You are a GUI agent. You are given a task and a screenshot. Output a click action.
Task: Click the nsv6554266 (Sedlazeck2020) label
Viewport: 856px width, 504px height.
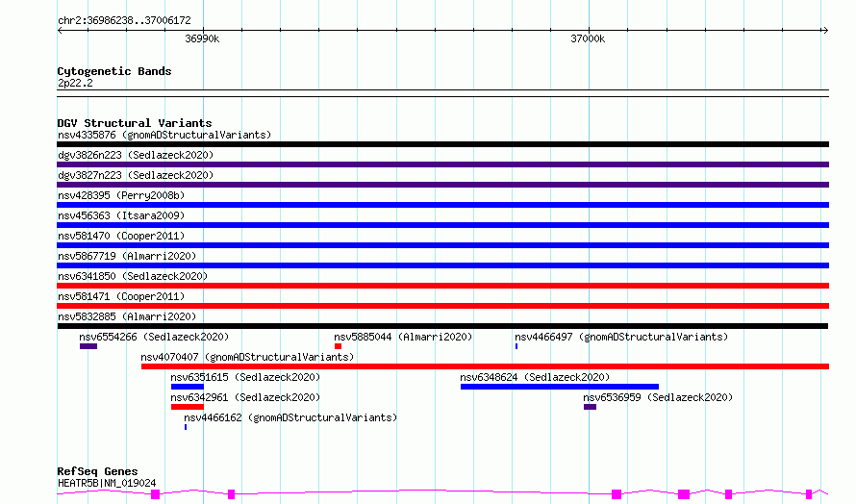(x=154, y=337)
